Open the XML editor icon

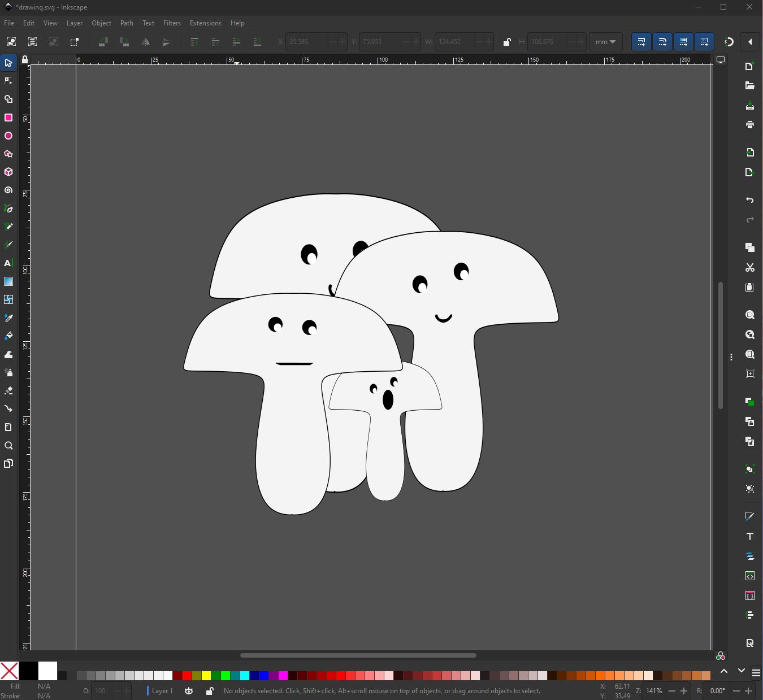point(750,576)
